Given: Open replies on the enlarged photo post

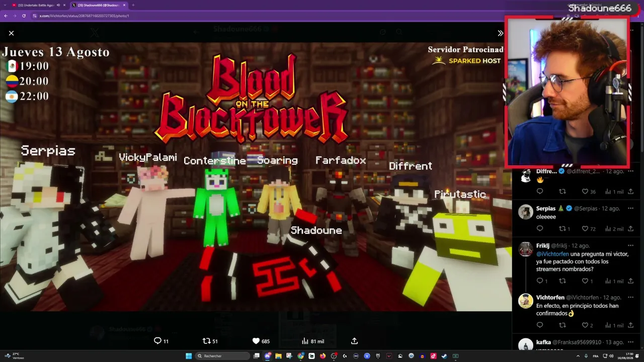Looking at the screenshot, I should tap(161, 341).
